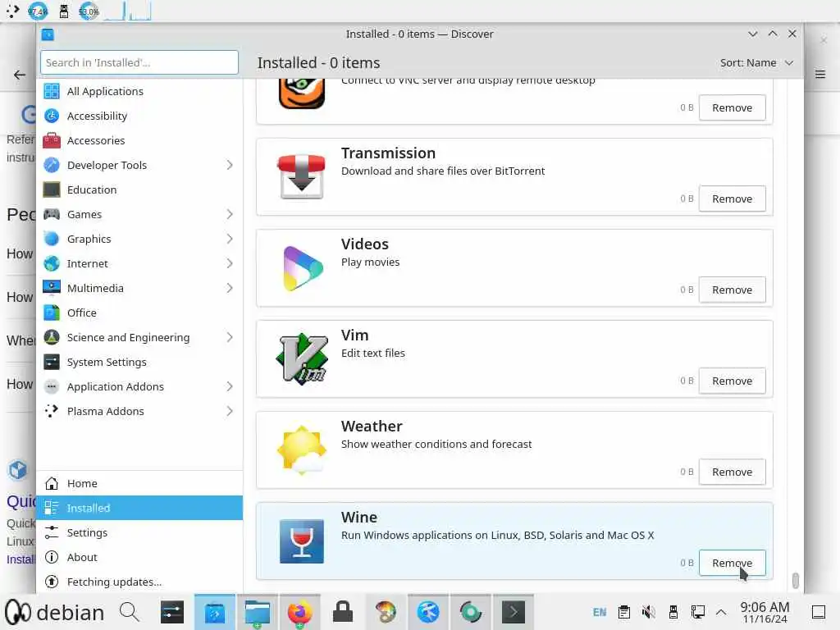Expand the Graphics category
Viewport: 840px width, 630px height.
point(230,239)
